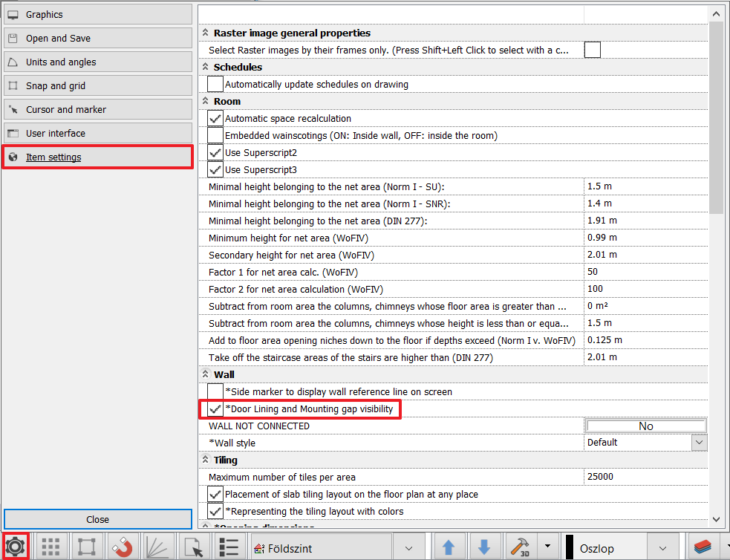Viewport: 730px width, 560px height.
Task: Click the magnet snap icon
Action: [x=122, y=547]
